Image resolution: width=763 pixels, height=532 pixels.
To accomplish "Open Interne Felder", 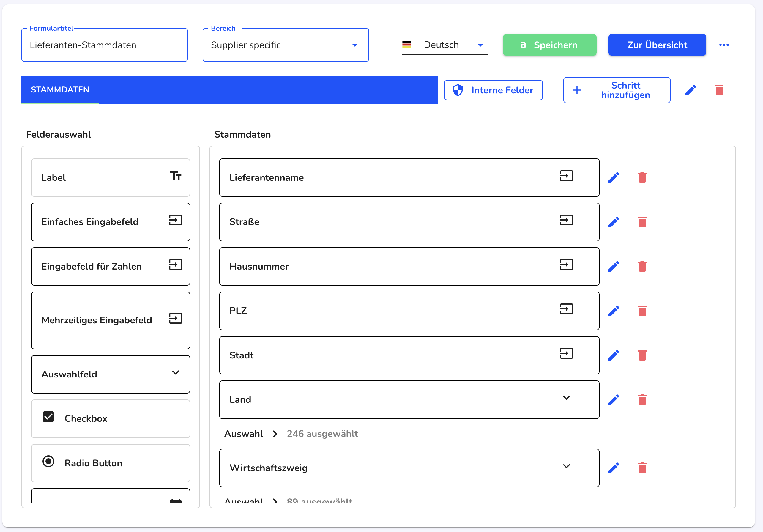I will click(x=493, y=90).
